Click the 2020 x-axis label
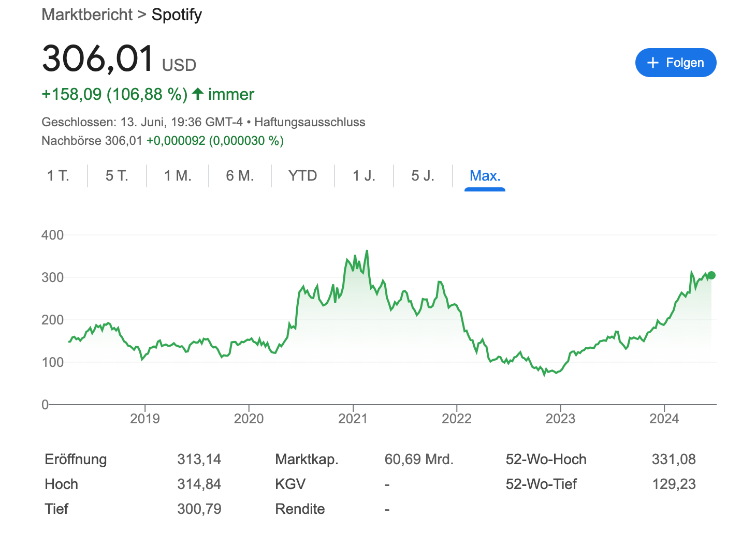This screenshot has height=533, width=756. (x=249, y=419)
